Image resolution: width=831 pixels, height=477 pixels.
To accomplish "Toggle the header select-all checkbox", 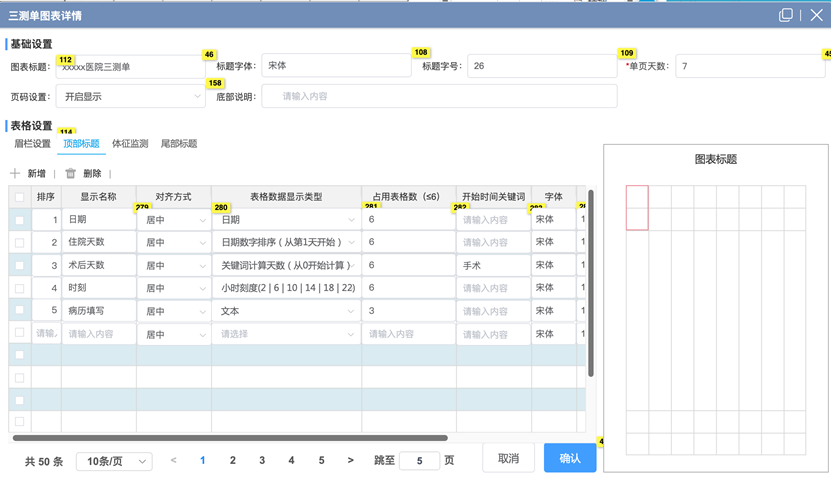I will (x=20, y=197).
